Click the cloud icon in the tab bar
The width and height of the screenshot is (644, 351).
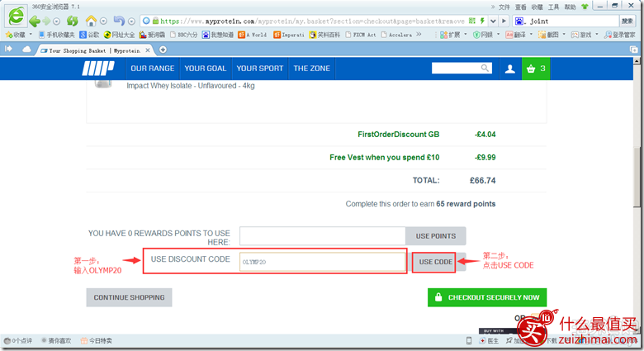tap(26, 50)
